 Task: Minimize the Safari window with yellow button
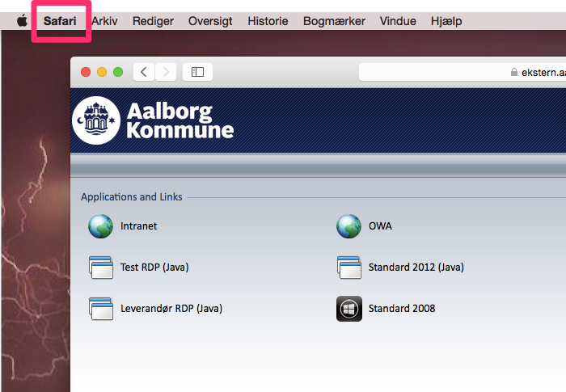pos(102,72)
